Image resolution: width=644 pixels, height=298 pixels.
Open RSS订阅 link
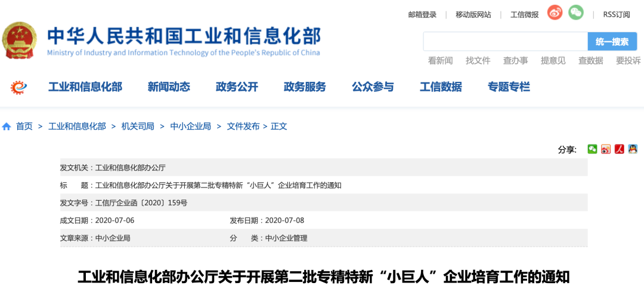point(616,15)
